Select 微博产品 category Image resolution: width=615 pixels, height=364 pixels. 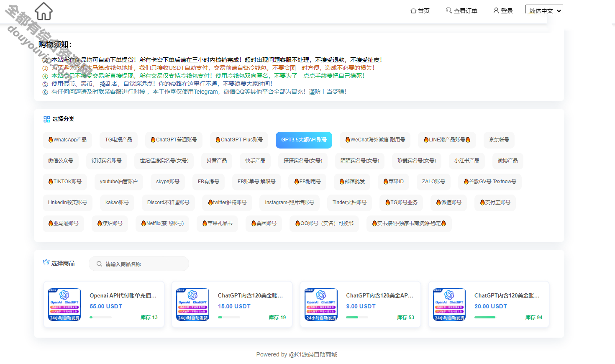tap(508, 161)
